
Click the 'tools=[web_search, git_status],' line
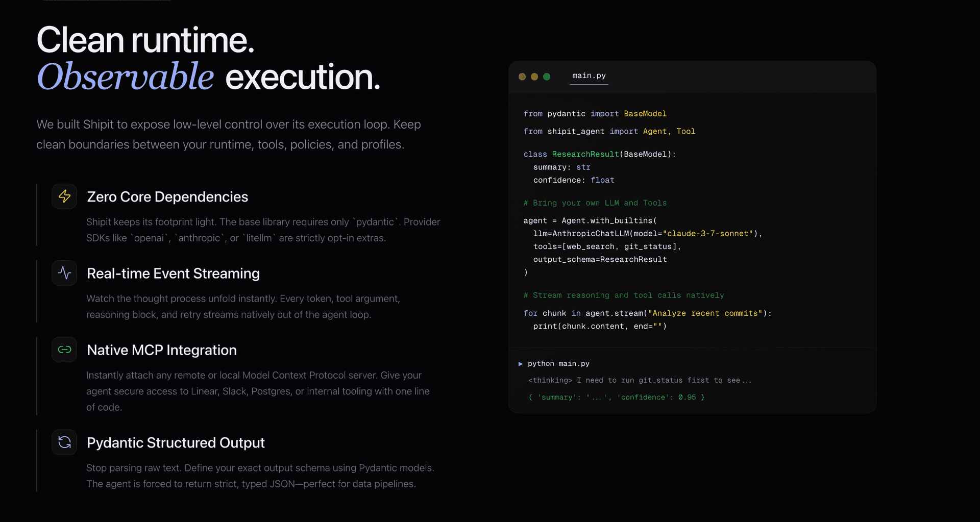point(607,246)
